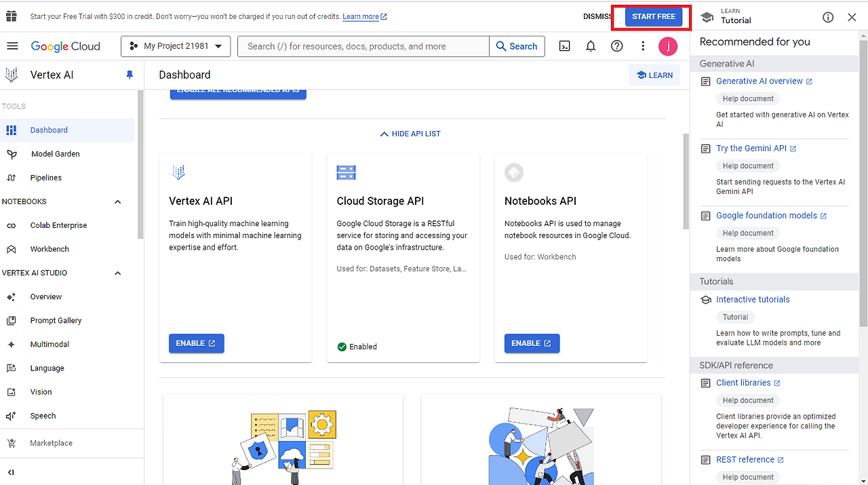Close the Learn Tutorial panel
Screen dimensions: 868x485
(x=852, y=17)
